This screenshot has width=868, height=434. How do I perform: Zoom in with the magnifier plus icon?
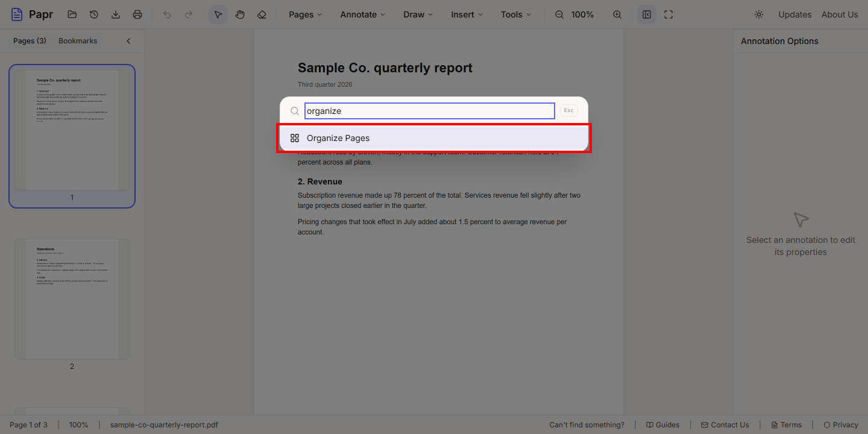point(617,14)
